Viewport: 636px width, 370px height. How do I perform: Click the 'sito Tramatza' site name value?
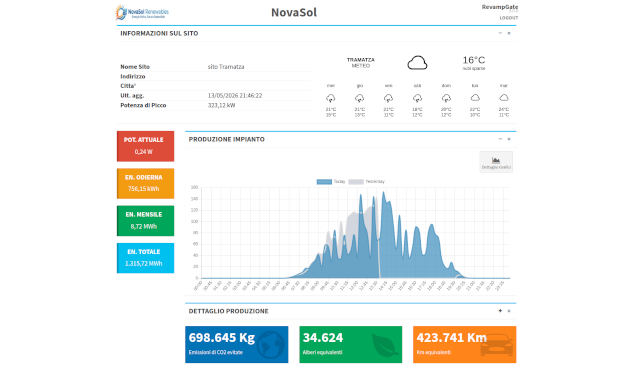226,67
